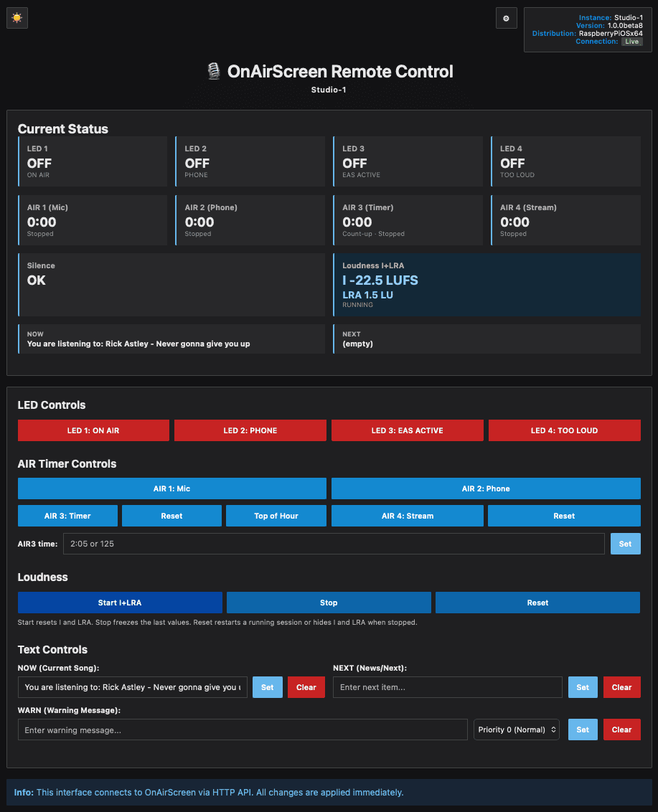
Task: Focus the warning message input field
Action: coord(243,730)
